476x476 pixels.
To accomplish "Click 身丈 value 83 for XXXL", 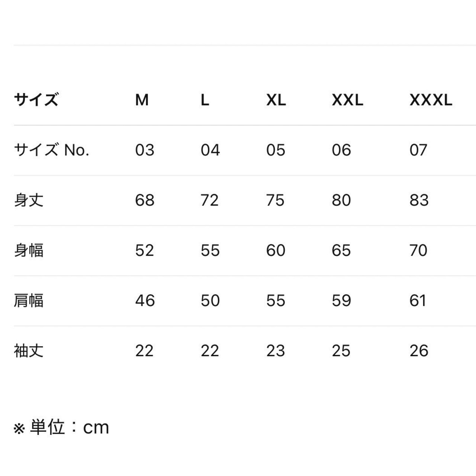I will (x=419, y=200).
